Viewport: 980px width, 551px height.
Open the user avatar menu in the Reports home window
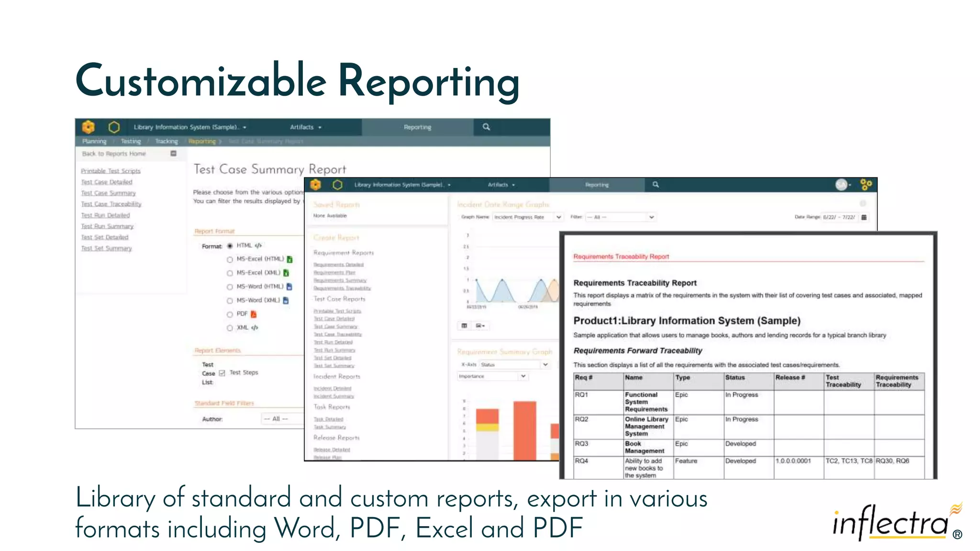click(x=842, y=185)
